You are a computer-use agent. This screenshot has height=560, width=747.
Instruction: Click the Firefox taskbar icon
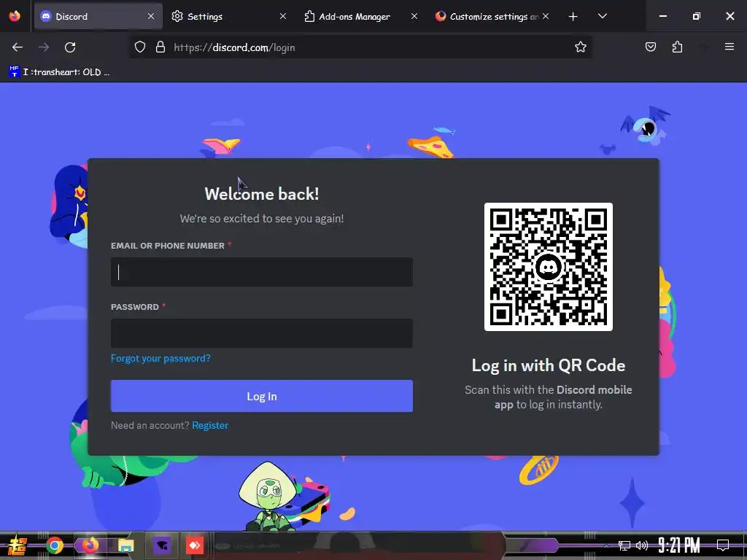(90, 545)
